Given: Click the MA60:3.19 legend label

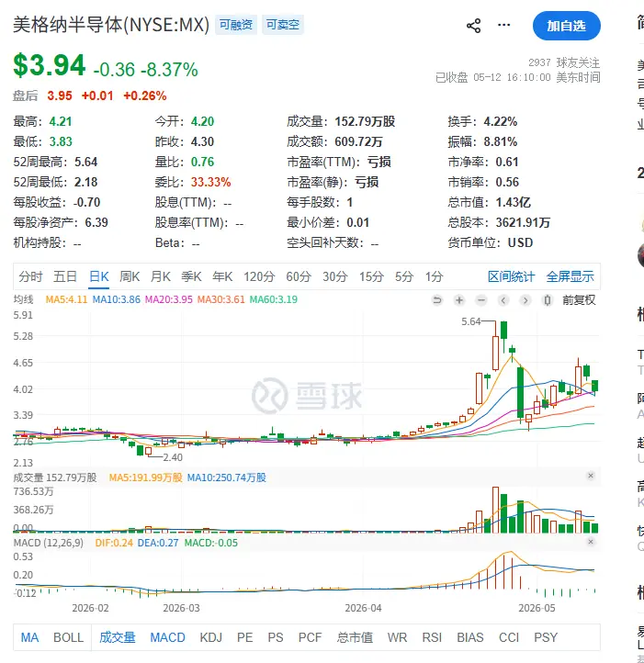Looking at the screenshot, I should click(x=274, y=299).
